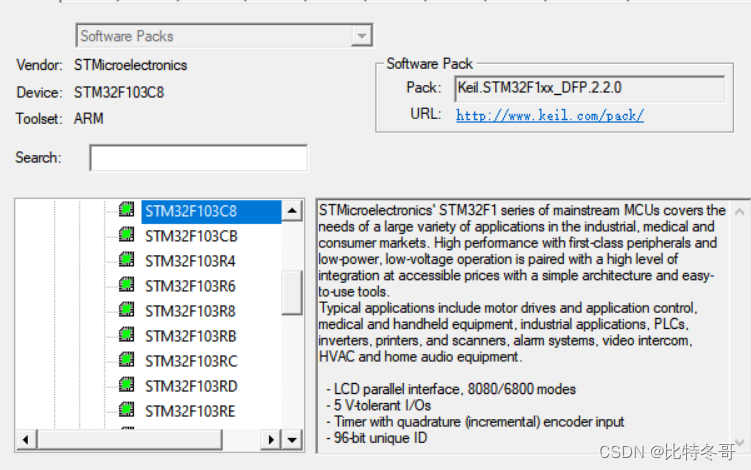Select the STM32F103RC device
The image size is (751, 470).
[x=191, y=361]
